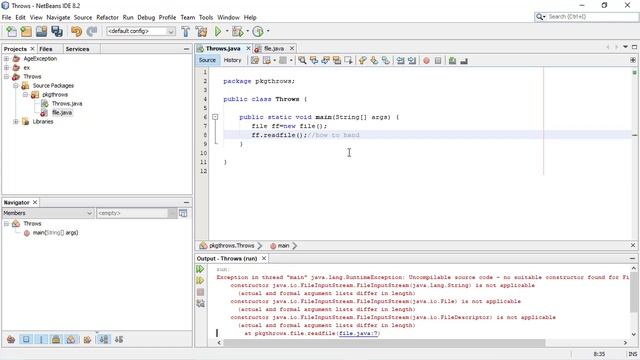Switch to the Files tab
640x360 pixels.
pyautogui.click(x=46, y=49)
